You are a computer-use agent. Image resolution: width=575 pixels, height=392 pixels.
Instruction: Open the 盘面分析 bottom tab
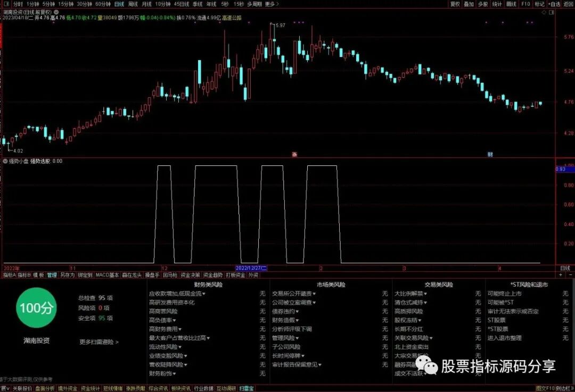coord(45,388)
